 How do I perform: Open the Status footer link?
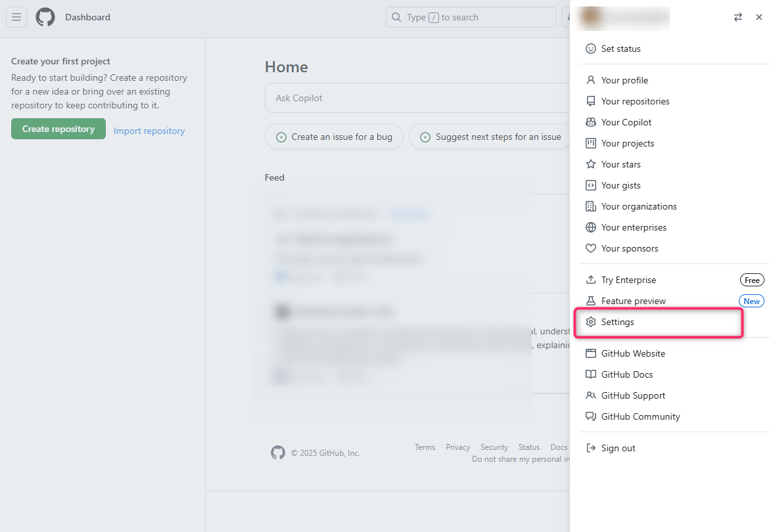point(529,447)
